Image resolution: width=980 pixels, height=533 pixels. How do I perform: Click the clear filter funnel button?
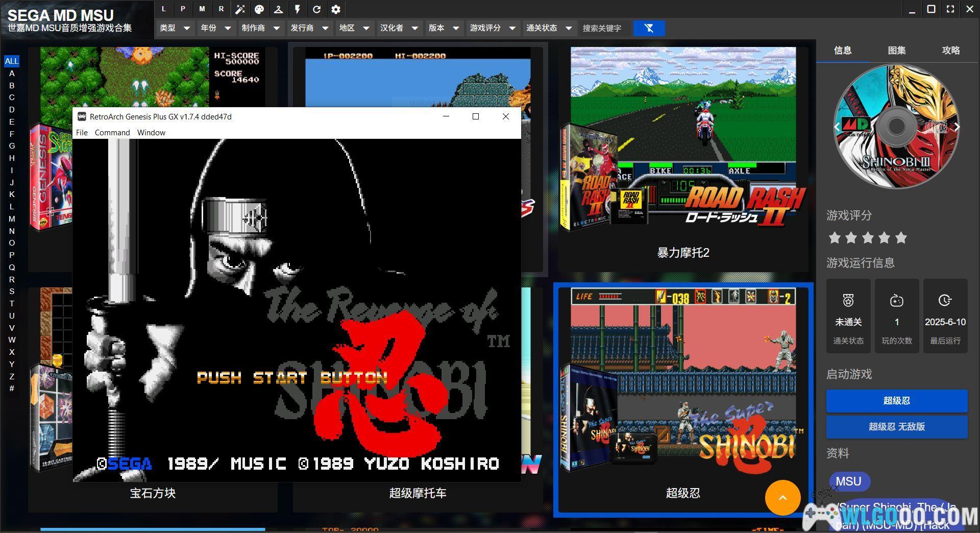649,28
